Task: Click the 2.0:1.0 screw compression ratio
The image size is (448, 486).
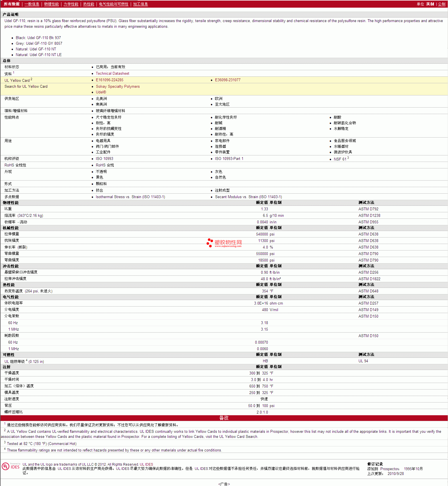Action: point(262,412)
